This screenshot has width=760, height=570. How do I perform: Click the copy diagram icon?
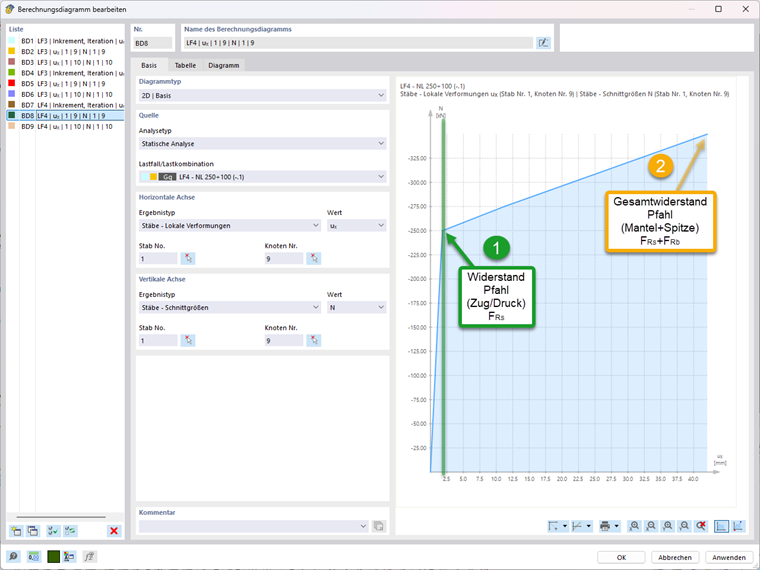32,531
